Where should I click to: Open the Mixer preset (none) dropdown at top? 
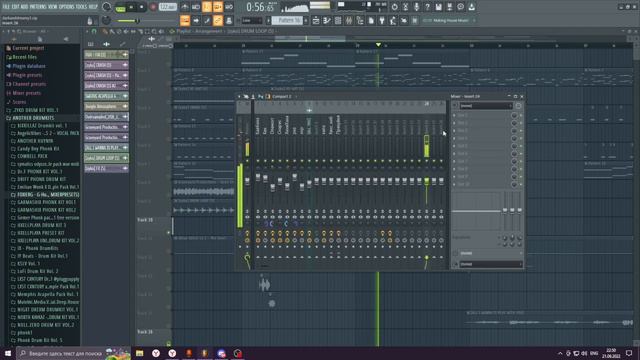[x=486, y=106]
